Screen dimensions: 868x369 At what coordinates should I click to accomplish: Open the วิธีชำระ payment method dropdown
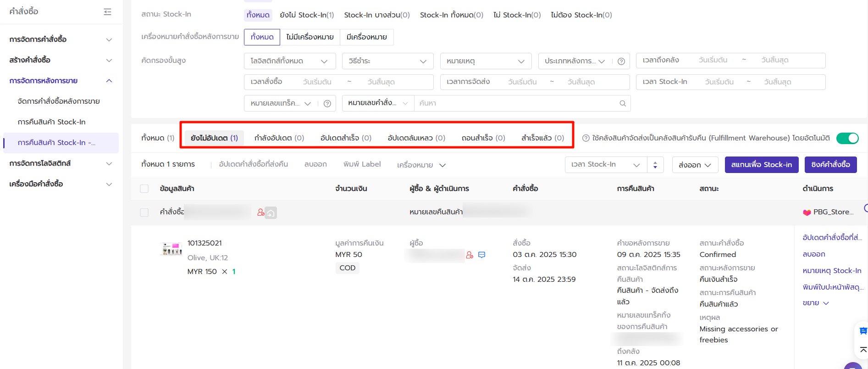(x=387, y=61)
